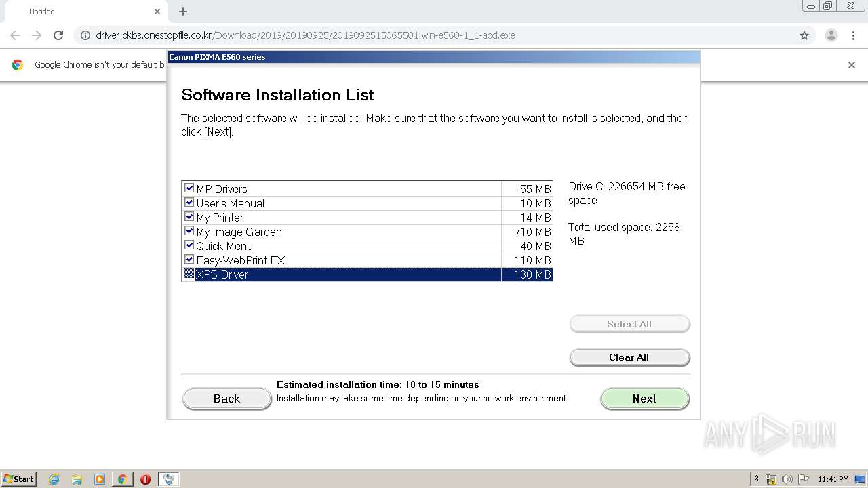Toggle the Easy-WebPrint EX checkbox
This screenshot has height=488, width=868.
(189, 260)
